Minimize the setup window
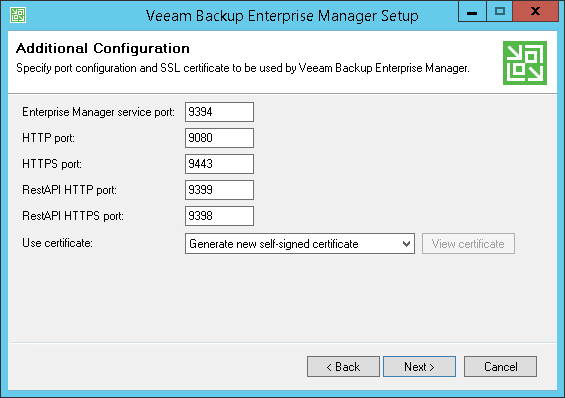 tap(472, 12)
